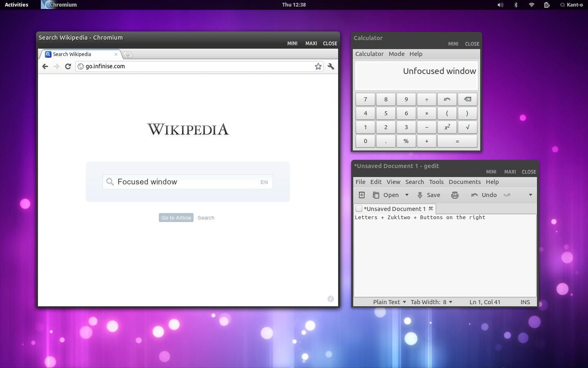The image size is (588, 368).
Task: Click the Open button in gedit toolbar
Action: (x=386, y=195)
